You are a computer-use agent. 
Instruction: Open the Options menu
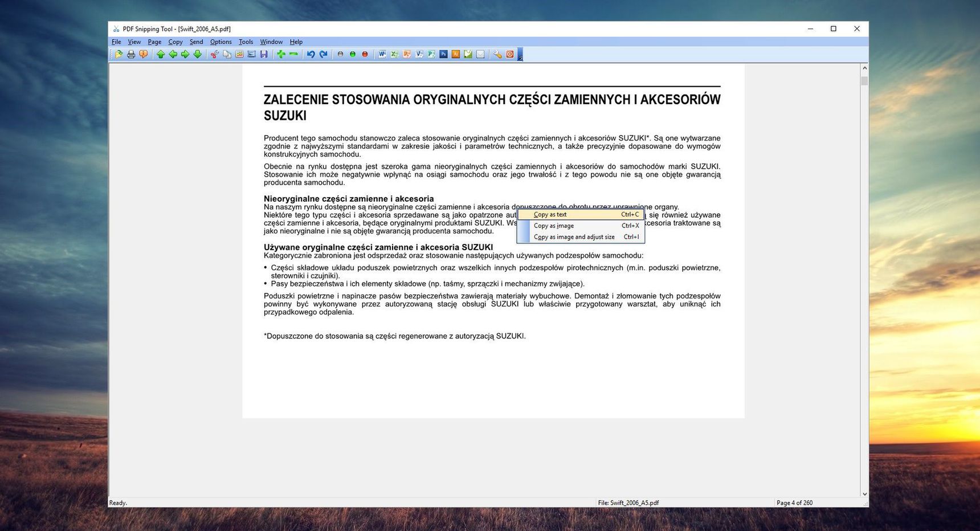click(x=220, y=42)
